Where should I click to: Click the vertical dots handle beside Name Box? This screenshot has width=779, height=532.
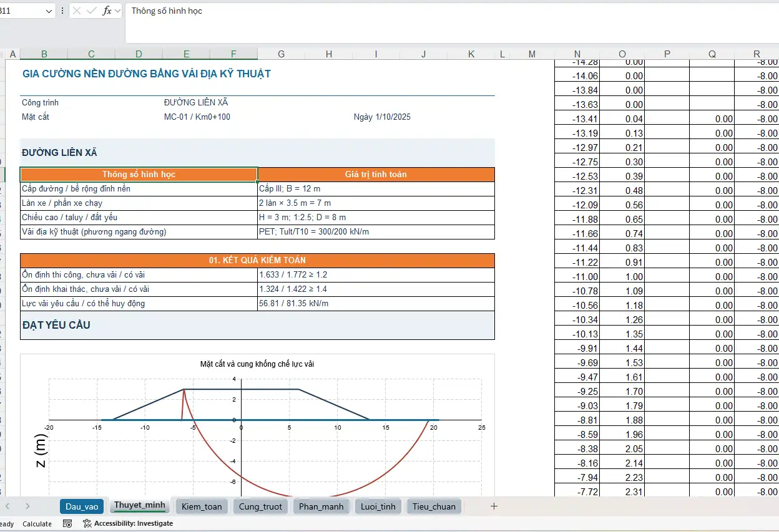click(62, 11)
